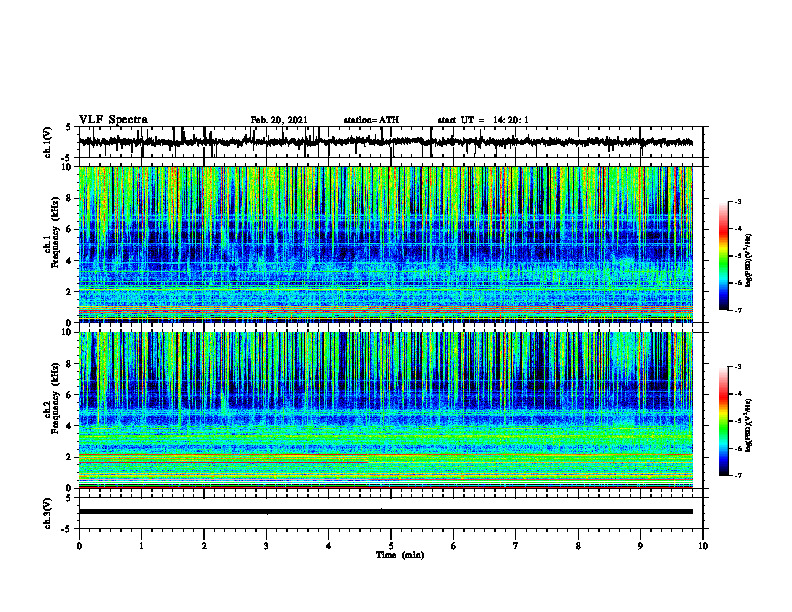This screenshot has width=792, height=612.
Task: Click the ch.1 "Frequency (kHz)" axis label
Action: click(55, 232)
